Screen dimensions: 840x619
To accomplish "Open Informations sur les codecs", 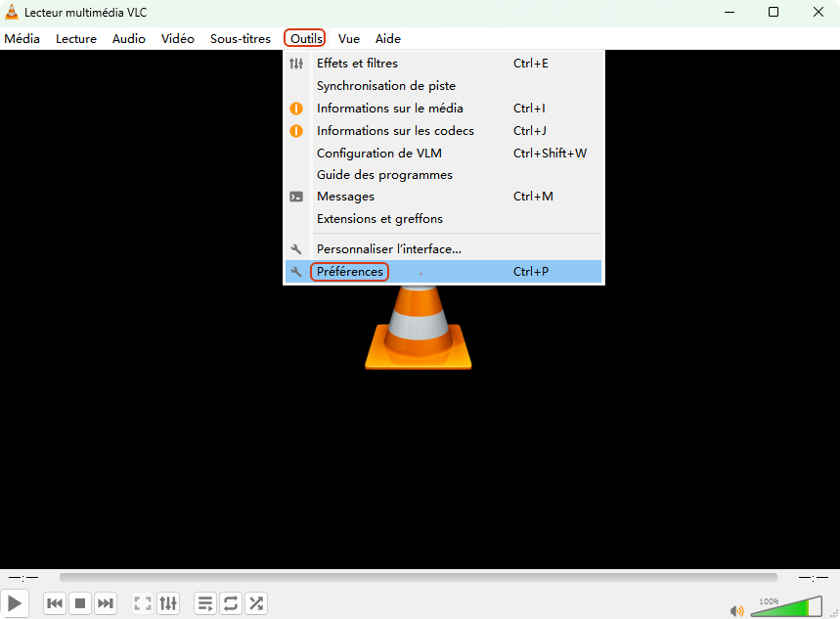I will [444, 131].
